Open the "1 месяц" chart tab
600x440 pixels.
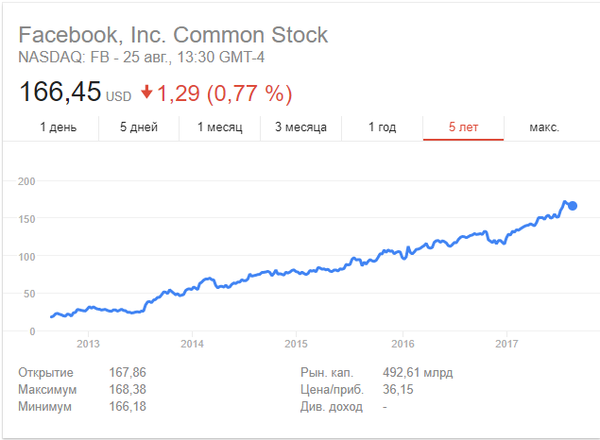click(x=219, y=128)
